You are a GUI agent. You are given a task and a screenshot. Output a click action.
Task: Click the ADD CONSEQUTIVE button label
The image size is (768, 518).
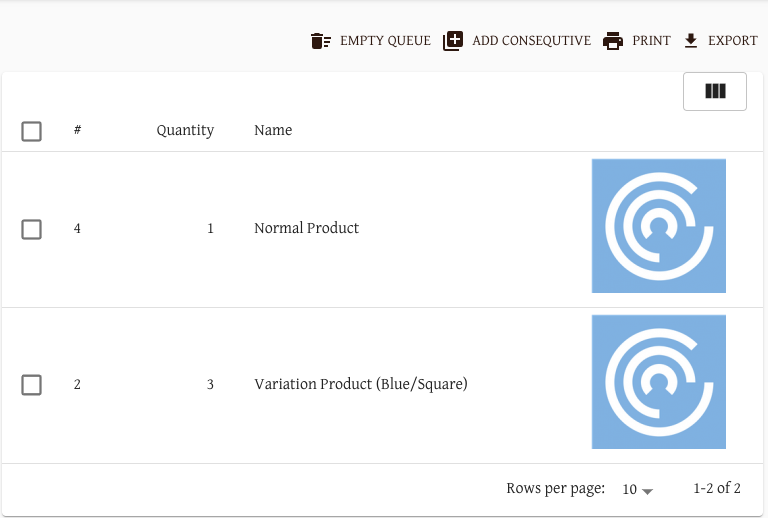(531, 41)
